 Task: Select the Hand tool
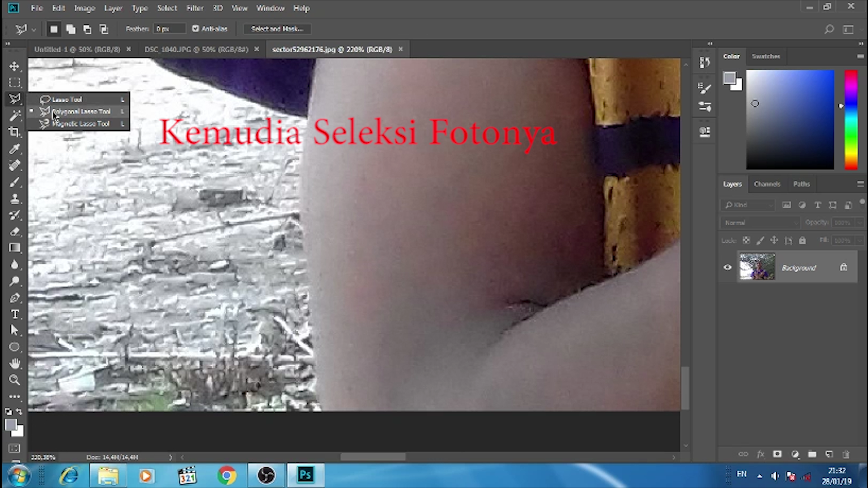[14, 363]
